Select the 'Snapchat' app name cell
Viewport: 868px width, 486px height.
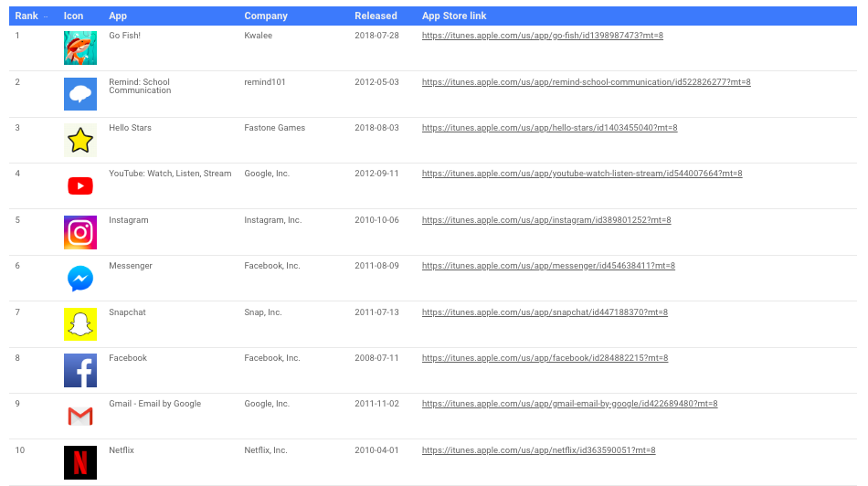(x=127, y=312)
